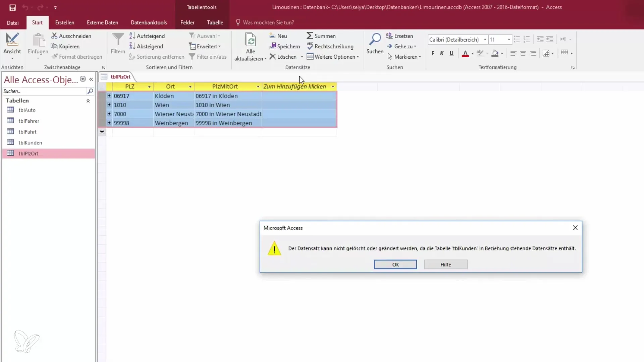Screen dimensions: 644x362
Task: Click the lightbulb Tell Me icon
Action: (x=238, y=22)
